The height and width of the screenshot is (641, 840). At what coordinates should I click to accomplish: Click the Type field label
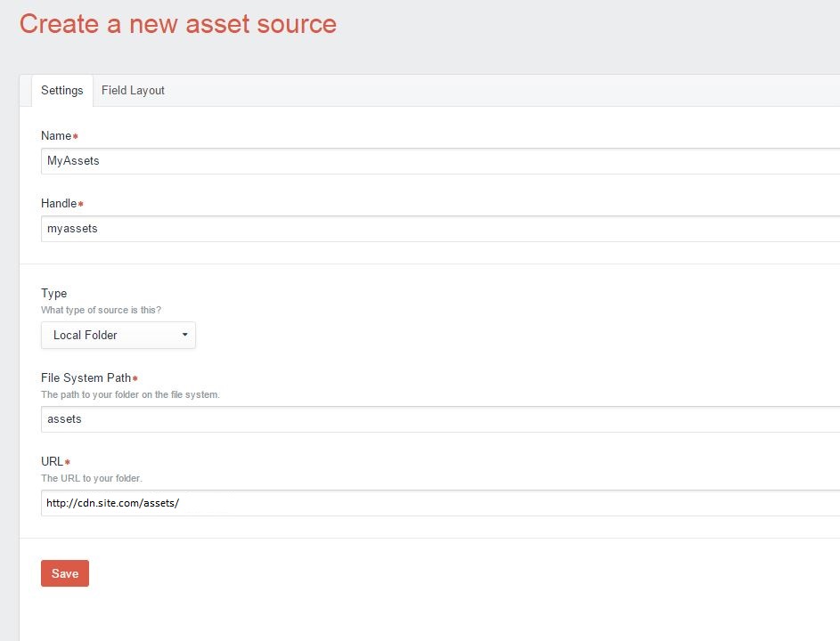(53, 293)
